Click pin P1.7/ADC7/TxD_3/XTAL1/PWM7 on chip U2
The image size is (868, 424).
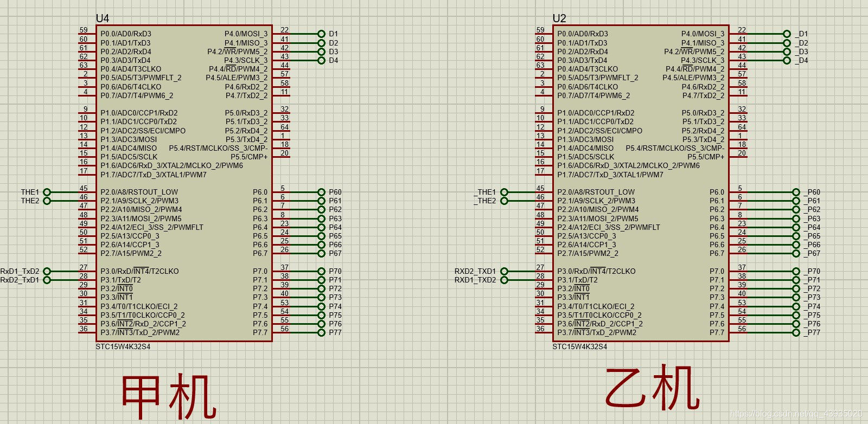click(610, 175)
